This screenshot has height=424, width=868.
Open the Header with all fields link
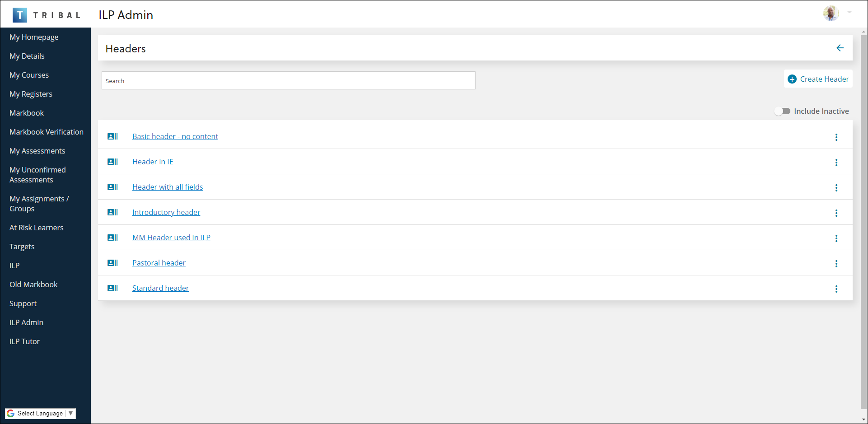tap(168, 187)
